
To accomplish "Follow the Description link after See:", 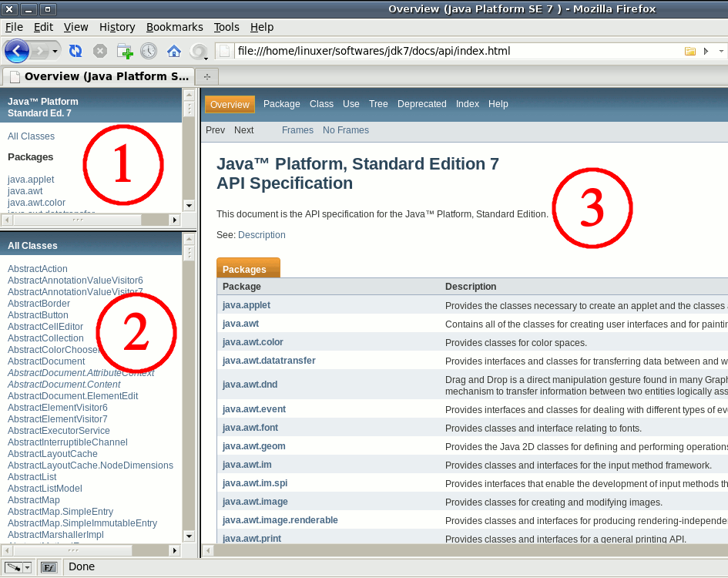I will [x=261, y=235].
